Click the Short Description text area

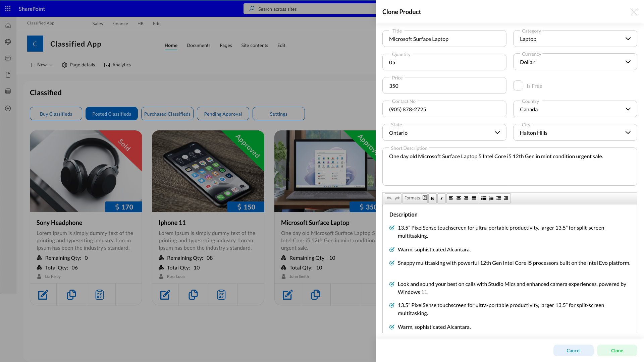[509, 167]
